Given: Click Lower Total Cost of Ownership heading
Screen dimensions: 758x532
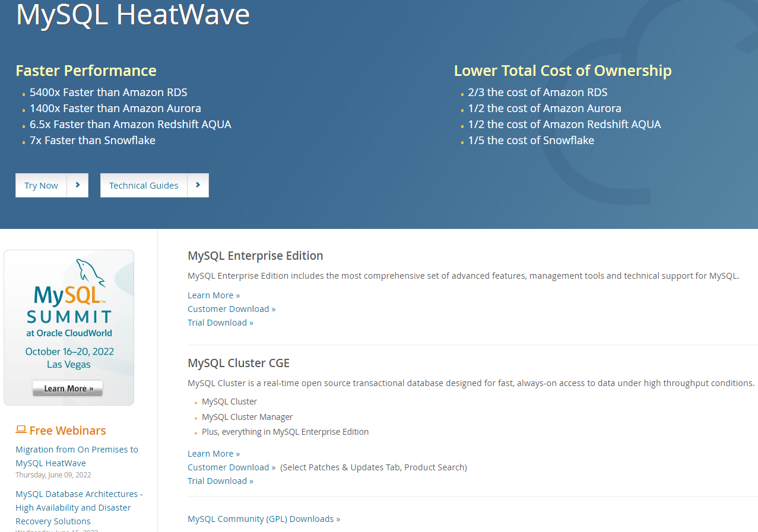Looking at the screenshot, I should click(563, 71).
